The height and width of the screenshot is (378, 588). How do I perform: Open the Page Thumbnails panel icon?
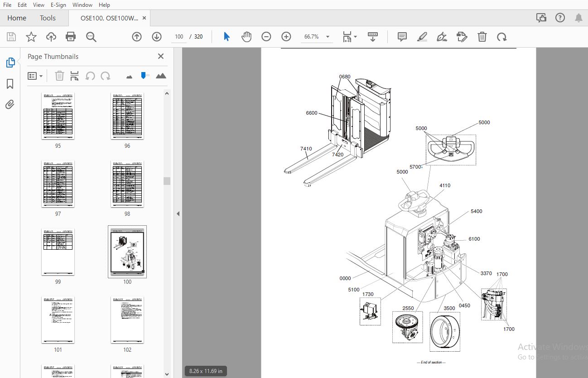tap(10, 63)
